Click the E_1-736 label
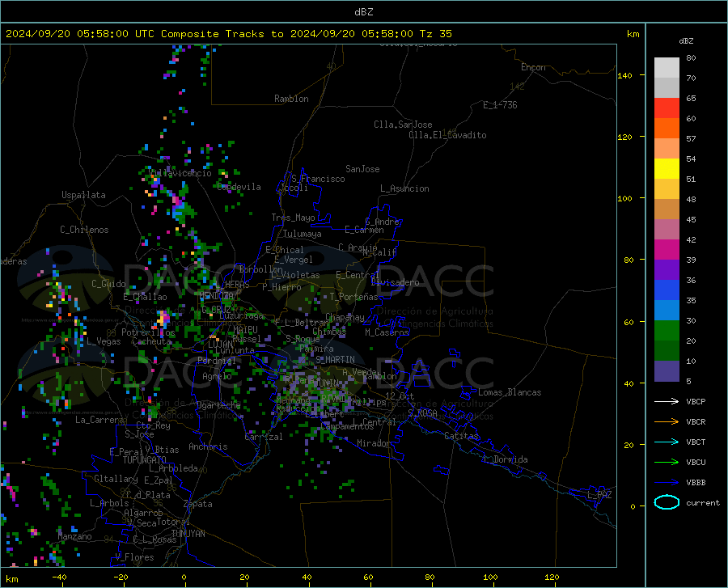Viewport: 728px width, 588px height. pyautogui.click(x=500, y=105)
